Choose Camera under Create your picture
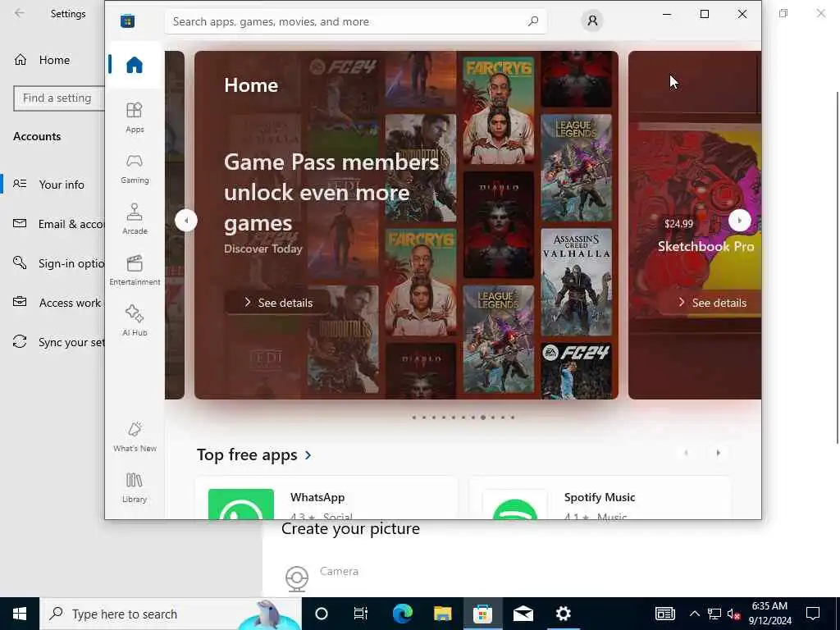Image resolution: width=840 pixels, height=630 pixels. tap(322, 577)
